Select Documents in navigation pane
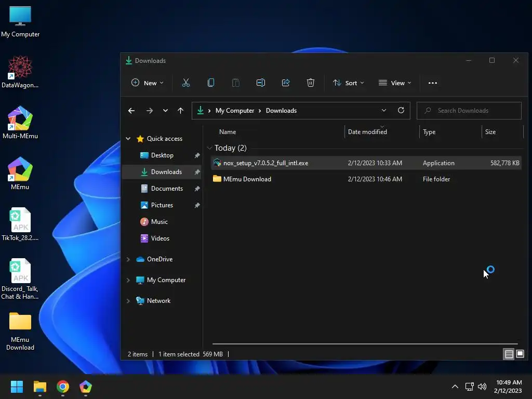The image size is (532, 399). pos(162,188)
